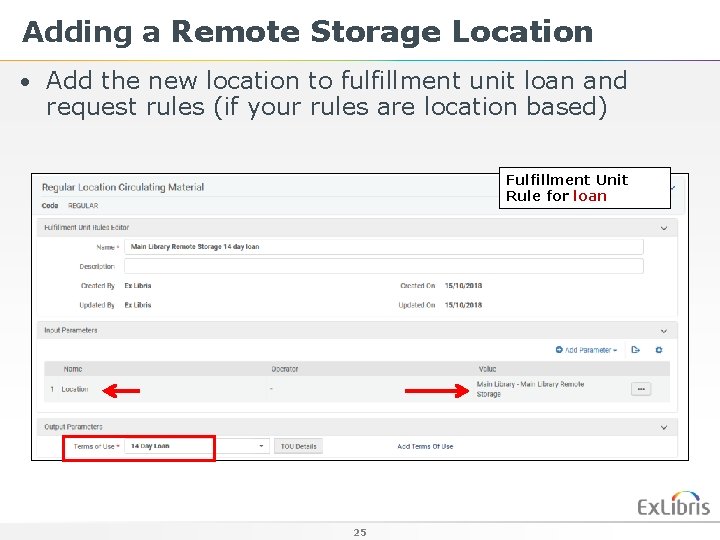Select the Location parameter name cell
Viewport: 720px width, 540px height.
pyautogui.click(x=74, y=389)
